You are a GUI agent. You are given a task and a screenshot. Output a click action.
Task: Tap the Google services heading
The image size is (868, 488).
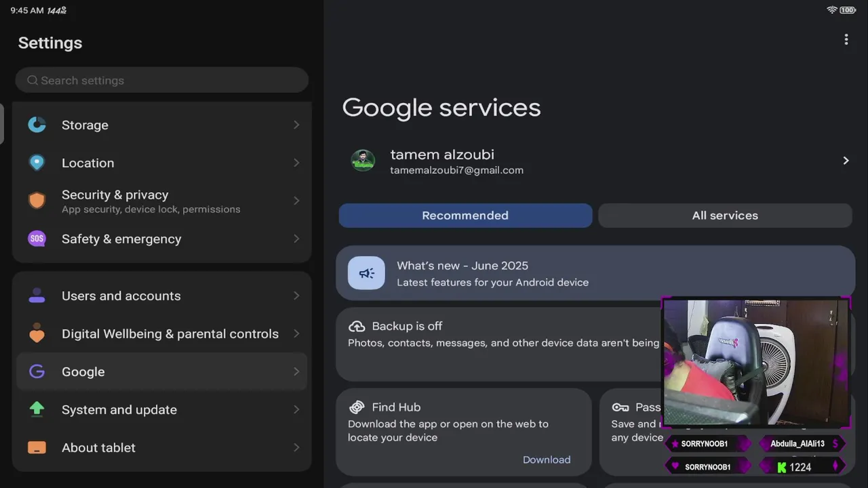[441, 108]
